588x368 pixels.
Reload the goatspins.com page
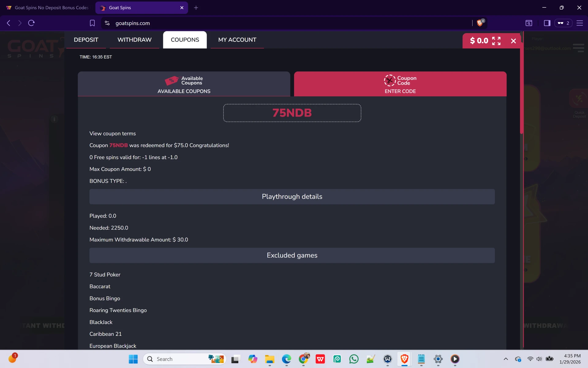click(x=31, y=23)
